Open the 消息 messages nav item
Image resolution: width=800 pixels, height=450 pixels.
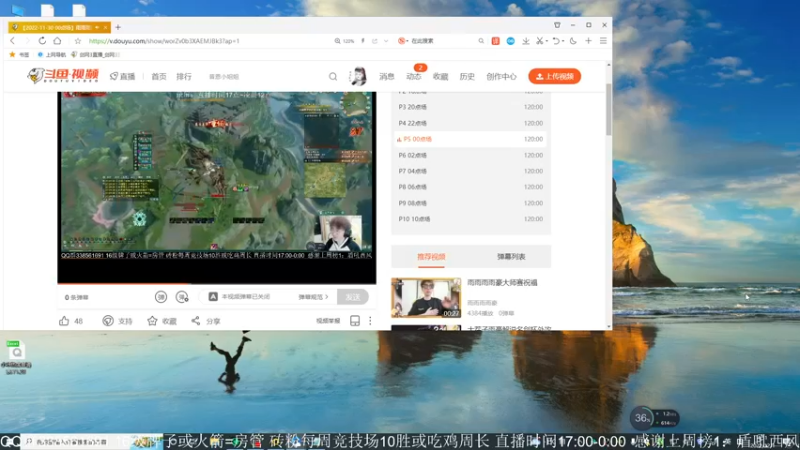[387, 77]
